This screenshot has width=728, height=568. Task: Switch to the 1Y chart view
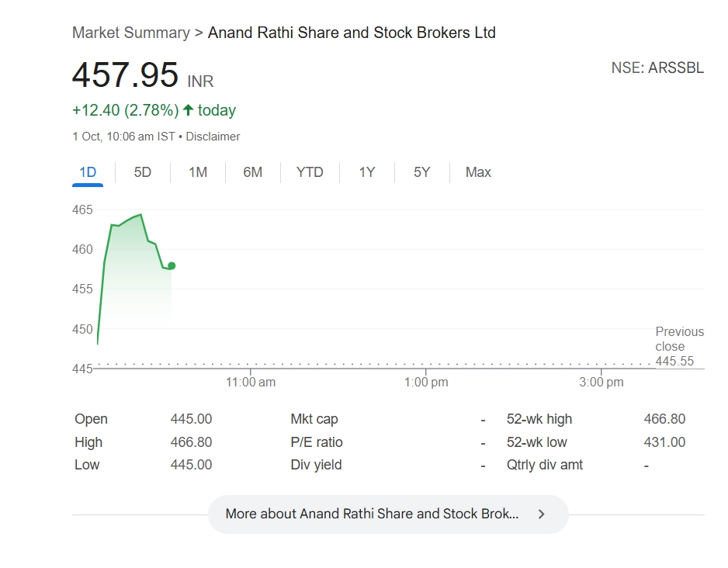367,172
